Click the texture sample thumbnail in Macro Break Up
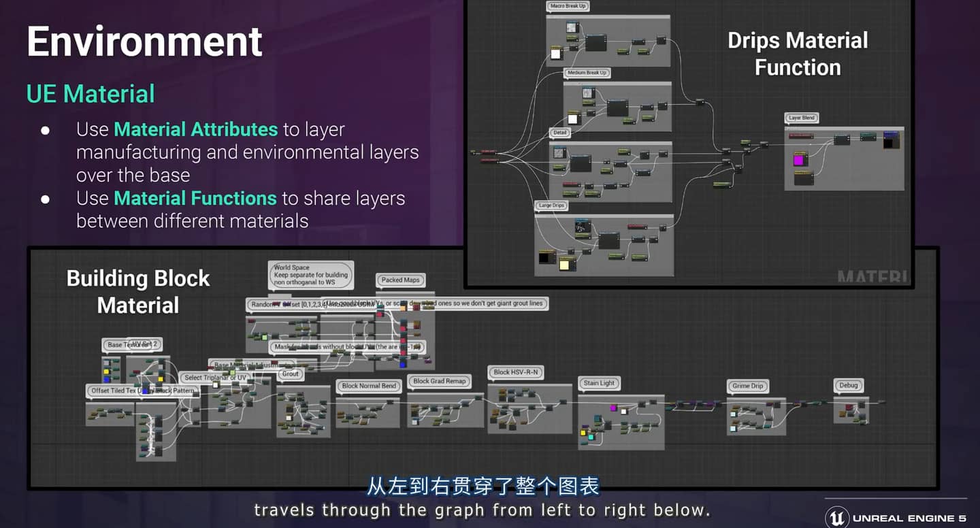 point(572,29)
